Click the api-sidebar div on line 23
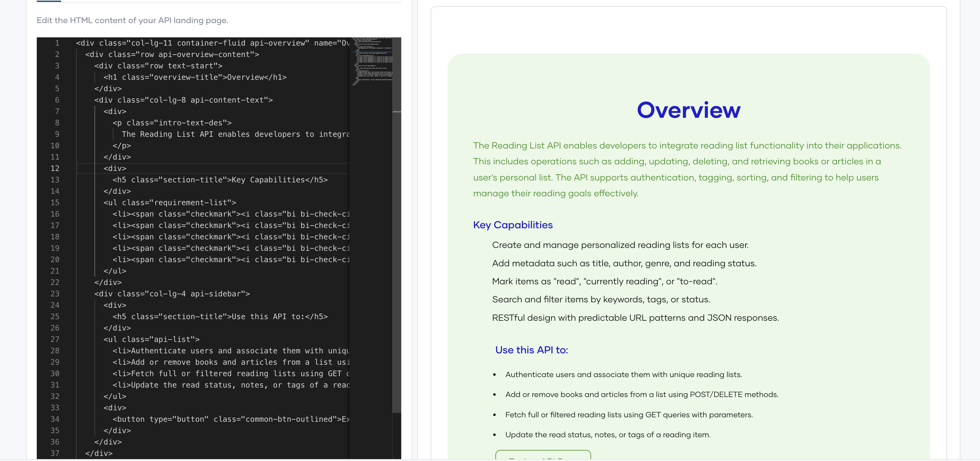 point(172,294)
